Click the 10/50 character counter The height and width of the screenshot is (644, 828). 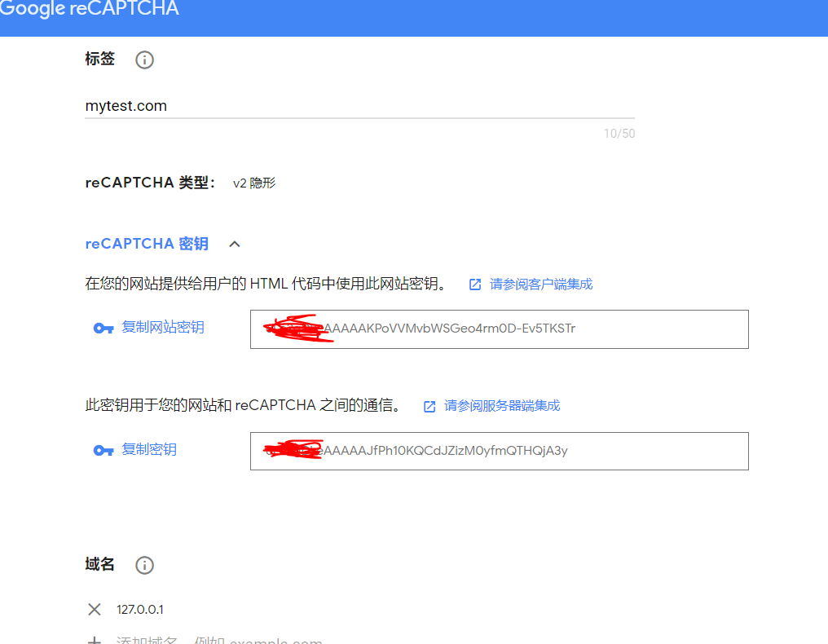pyautogui.click(x=619, y=134)
